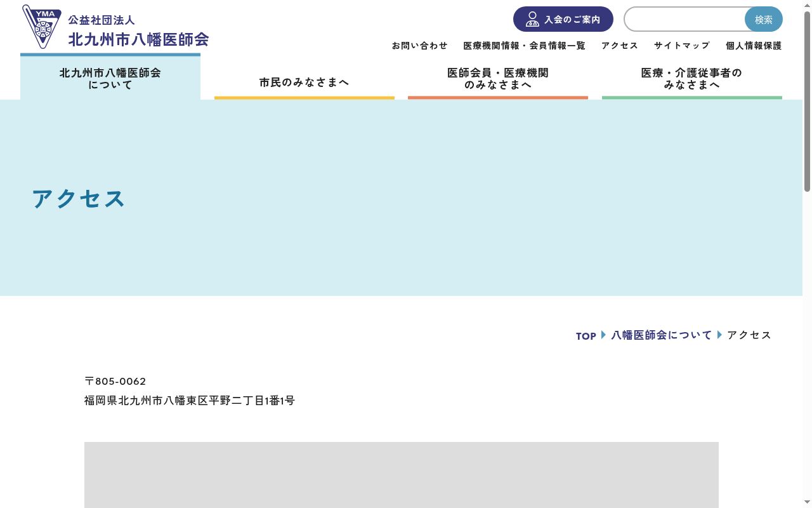The height and width of the screenshot is (508, 812).
Task: Open the 入会のご案内 membership button
Action: coord(563,19)
